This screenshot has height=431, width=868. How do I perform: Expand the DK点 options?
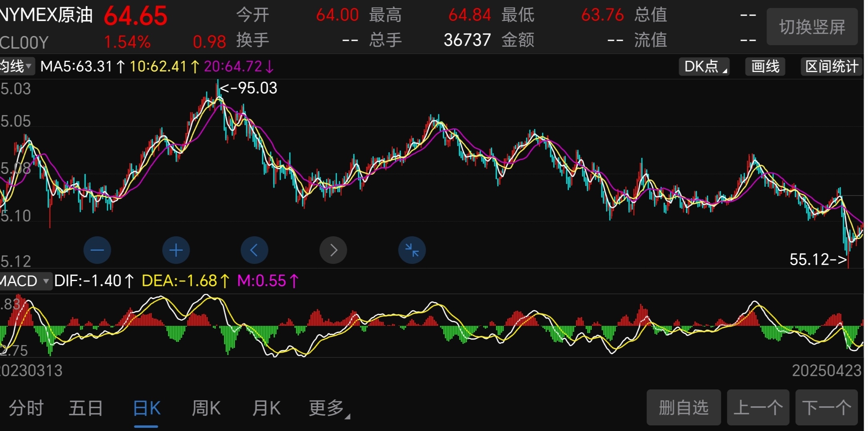(704, 66)
